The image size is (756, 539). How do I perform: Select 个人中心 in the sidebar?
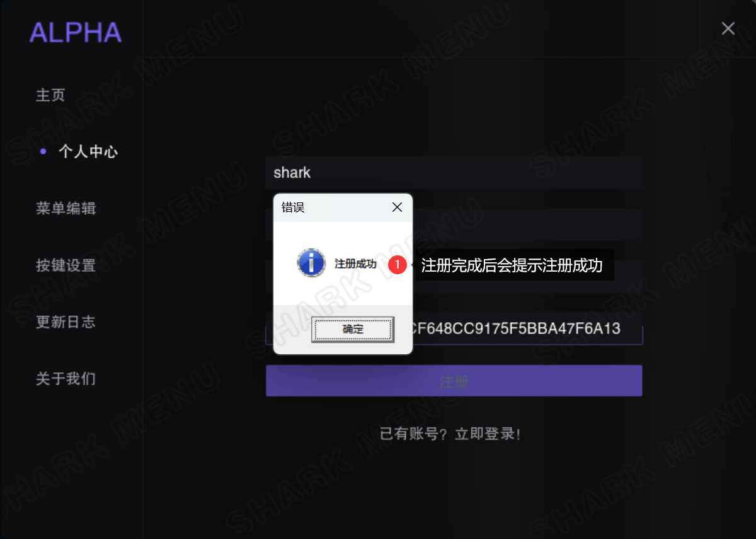pyautogui.click(x=88, y=152)
